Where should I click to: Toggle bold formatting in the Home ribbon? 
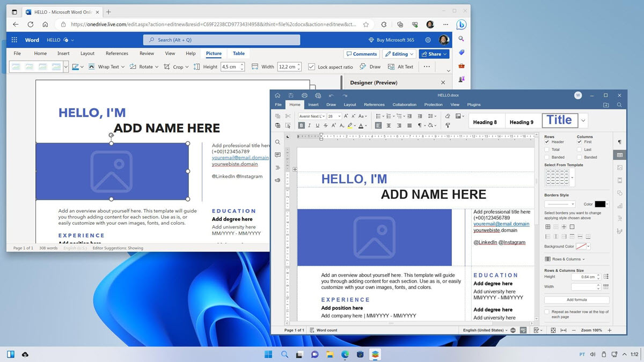pyautogui.click(x=302, y=125)
